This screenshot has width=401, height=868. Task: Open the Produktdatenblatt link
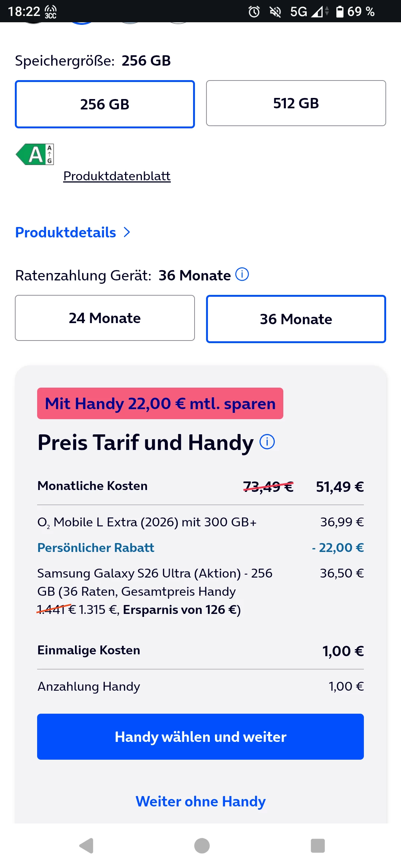click(x=117, y=176)
